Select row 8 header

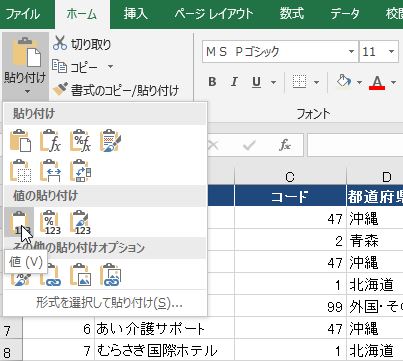(x=11, y=351)
